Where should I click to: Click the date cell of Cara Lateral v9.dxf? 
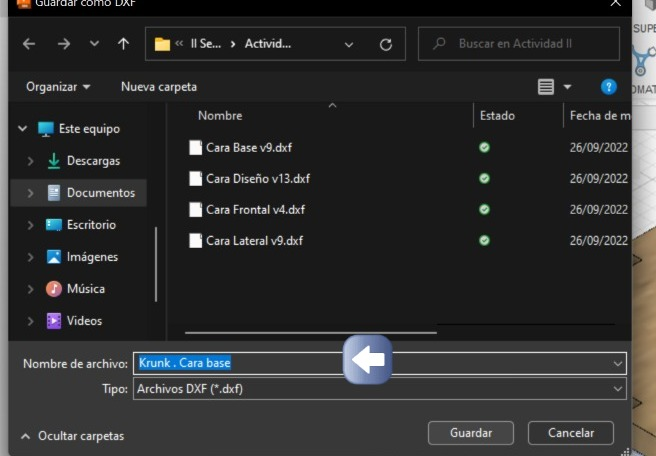click(x=599, y=241)
